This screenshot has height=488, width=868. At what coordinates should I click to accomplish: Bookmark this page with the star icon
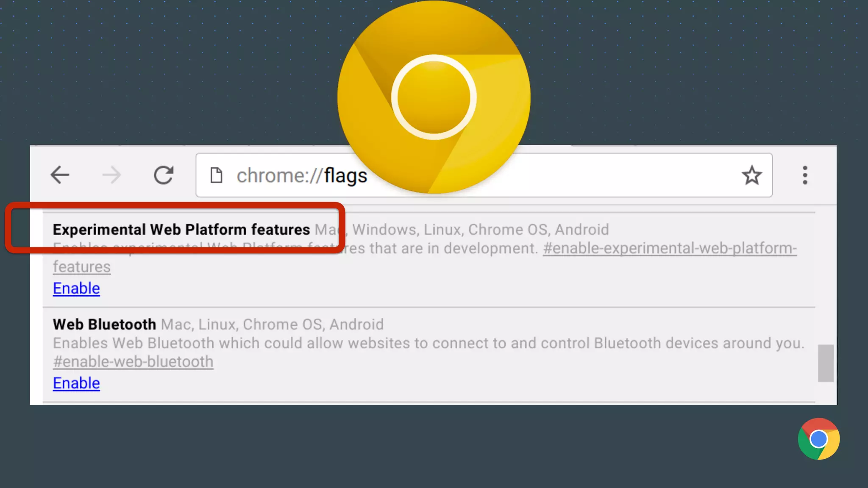(751, 175)
